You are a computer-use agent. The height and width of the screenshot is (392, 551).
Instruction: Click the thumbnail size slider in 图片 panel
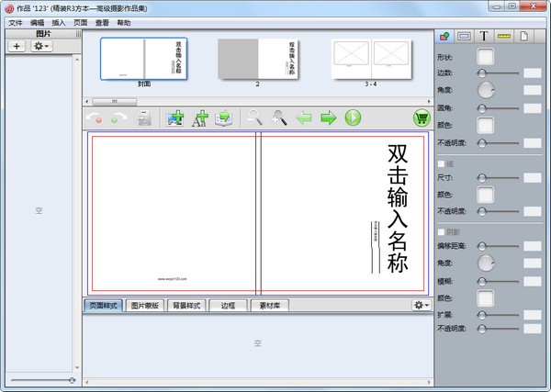pos(43,380)
